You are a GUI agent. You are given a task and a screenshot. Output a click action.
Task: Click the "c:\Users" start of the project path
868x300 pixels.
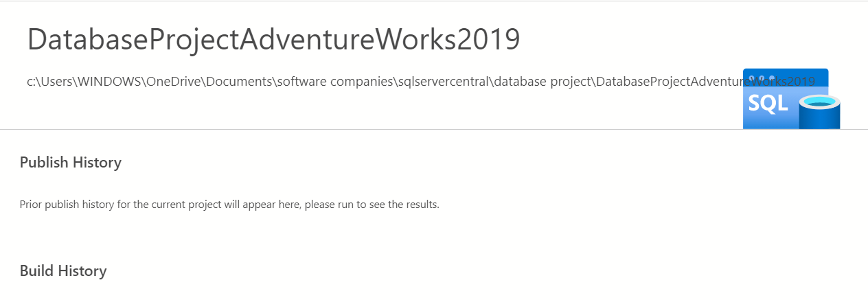click(x=49, y=82)
